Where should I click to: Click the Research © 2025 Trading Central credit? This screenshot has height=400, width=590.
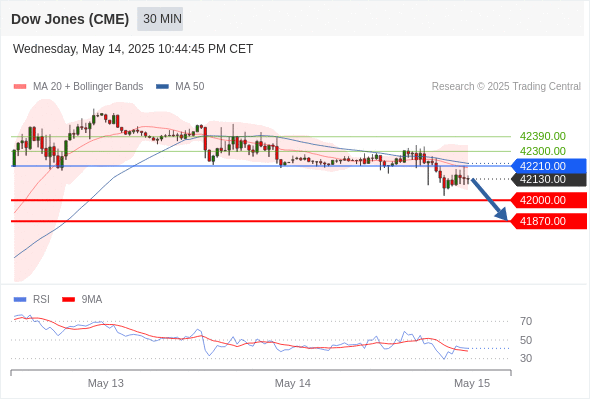(x=506, y=87)
